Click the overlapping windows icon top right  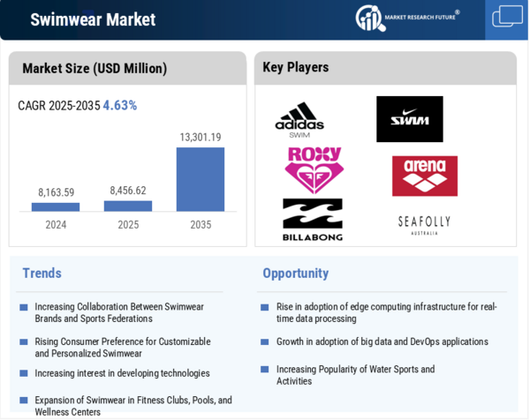(x=507, y=18)
